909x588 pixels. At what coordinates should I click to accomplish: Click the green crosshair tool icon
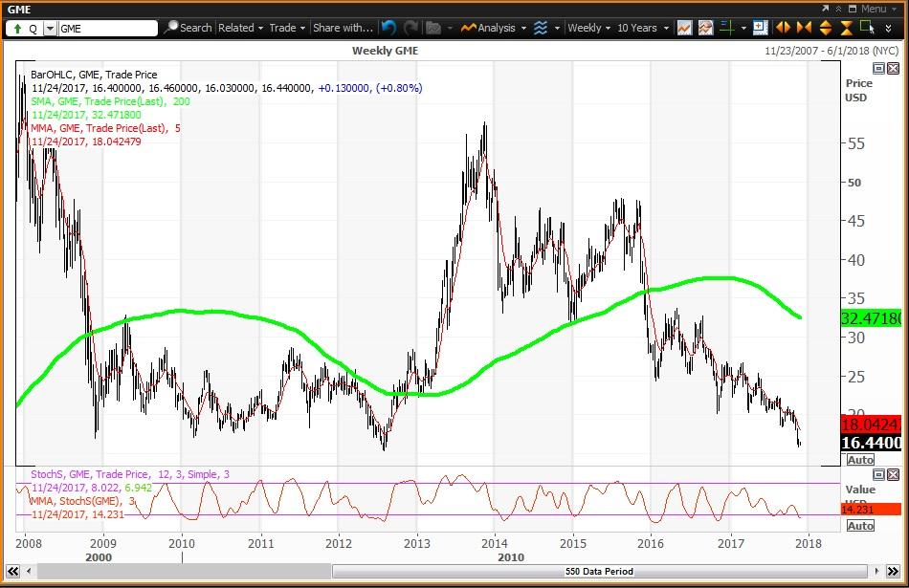pyautogui.click(x=727, y=28)
